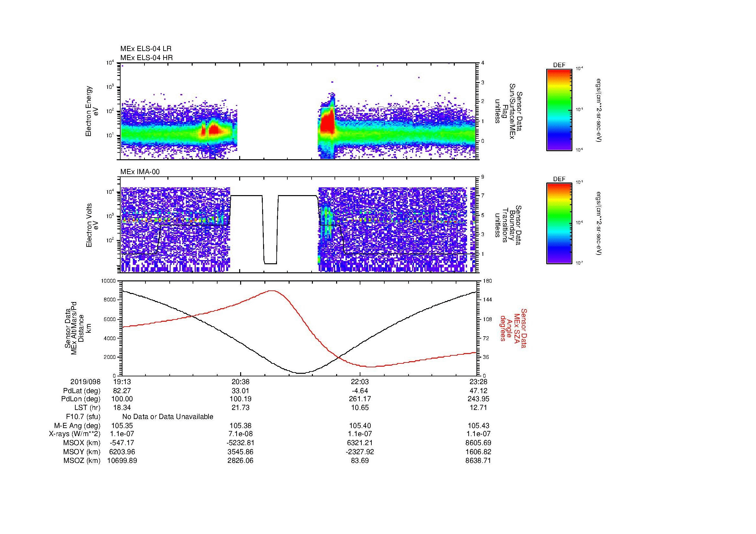Click the PdLon value 243.95
The width and height of the screenshot is (756, 534).
478,399
